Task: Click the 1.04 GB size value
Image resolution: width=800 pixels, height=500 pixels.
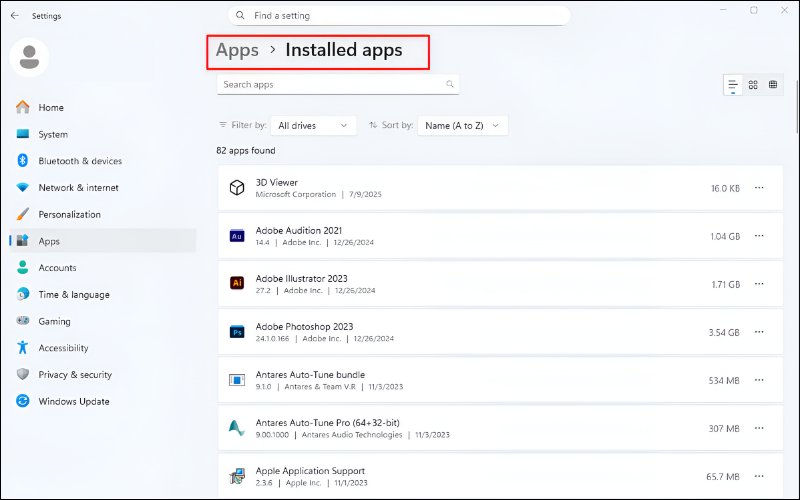Action: [x=725, y=236]
